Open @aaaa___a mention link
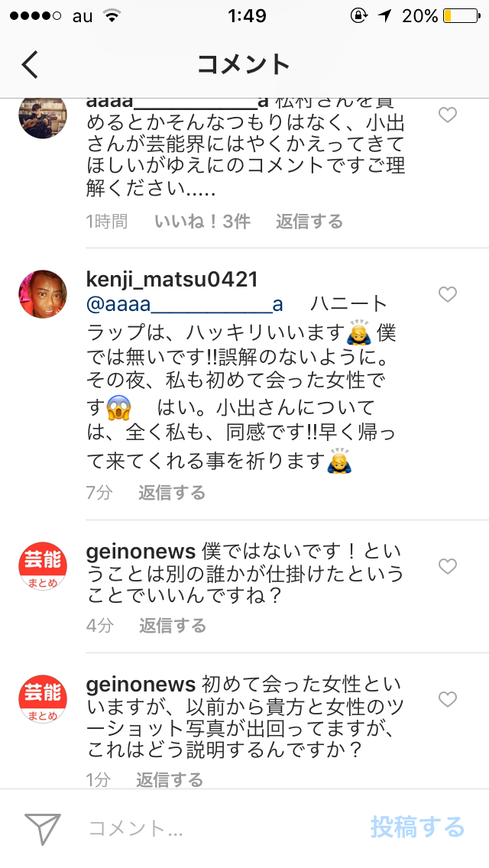Screen dimensions: 489x868 coord(185,304)
